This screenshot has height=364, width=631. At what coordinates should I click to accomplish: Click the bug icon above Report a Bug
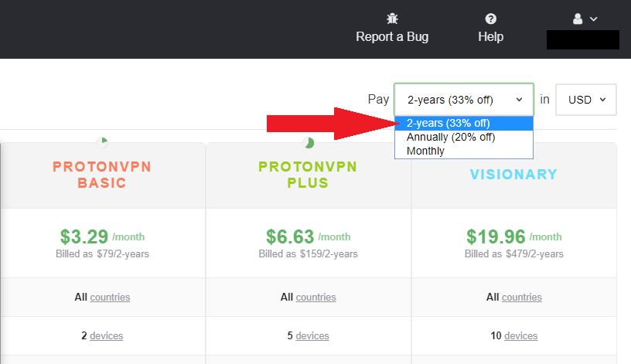pyautogui.click(x=392, y=19)
